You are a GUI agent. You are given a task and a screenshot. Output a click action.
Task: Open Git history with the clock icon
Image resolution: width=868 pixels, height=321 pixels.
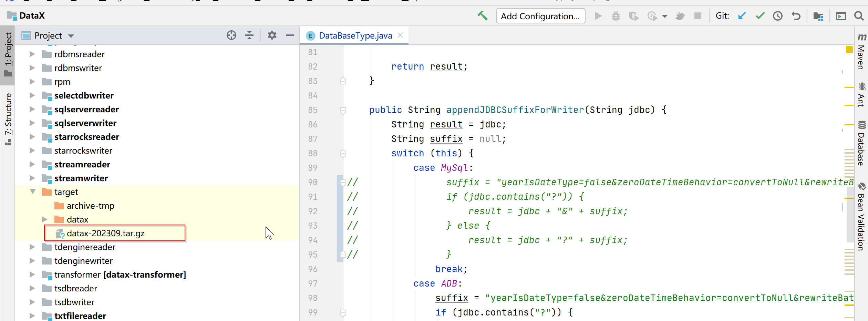(777, 16)
